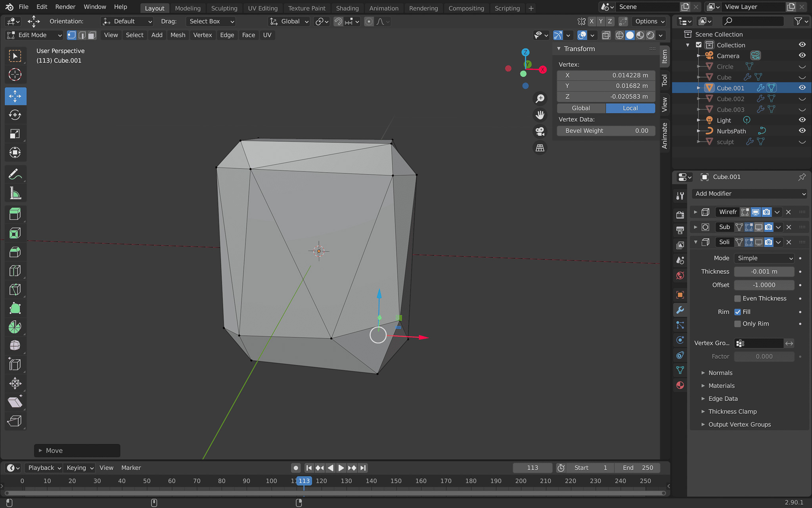The image size is (812, 508).
Task: Click the zoom viewport magnifier icon
Action: [540, 98]
